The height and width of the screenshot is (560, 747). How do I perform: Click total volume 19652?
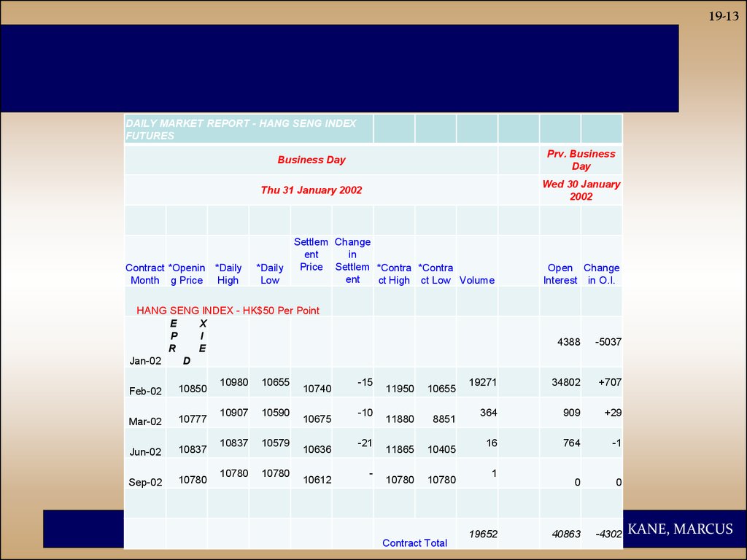(x=483, y=534)
